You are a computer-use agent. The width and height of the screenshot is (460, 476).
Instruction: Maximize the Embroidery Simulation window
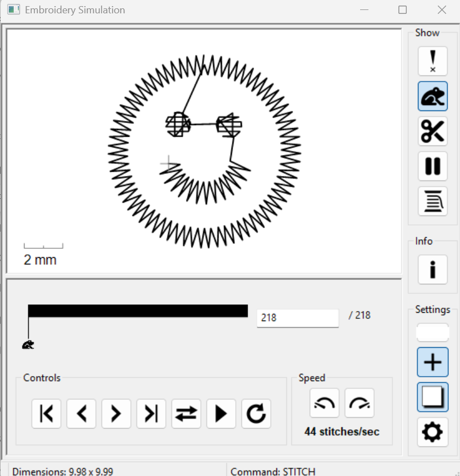[x=402, y=9]
